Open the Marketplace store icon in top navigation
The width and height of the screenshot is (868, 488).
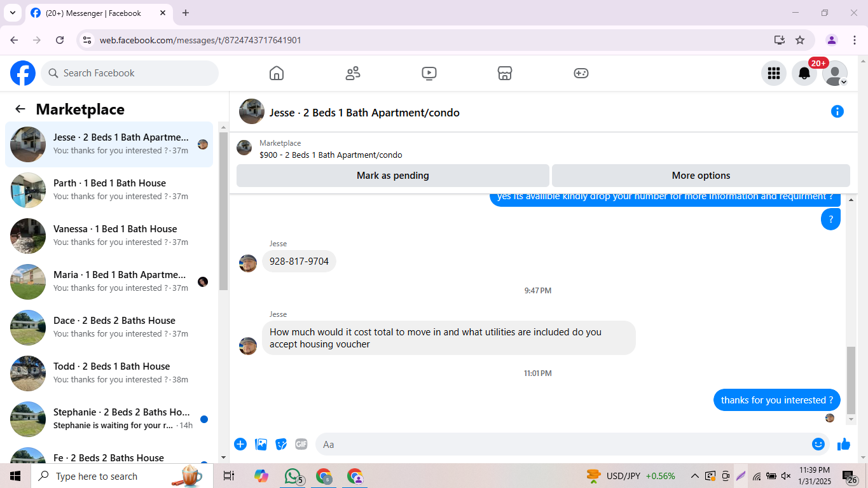point(505,73)
